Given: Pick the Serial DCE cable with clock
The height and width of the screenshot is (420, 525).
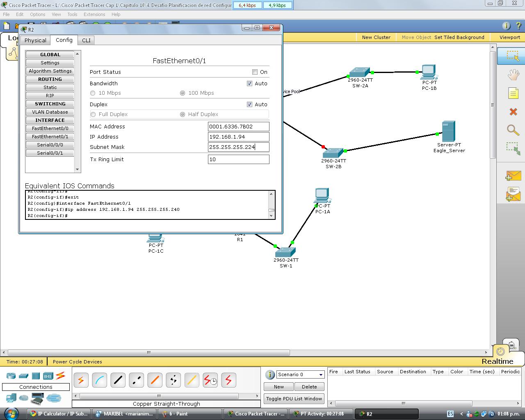Looking at the screenshot, I should [210, 380].
